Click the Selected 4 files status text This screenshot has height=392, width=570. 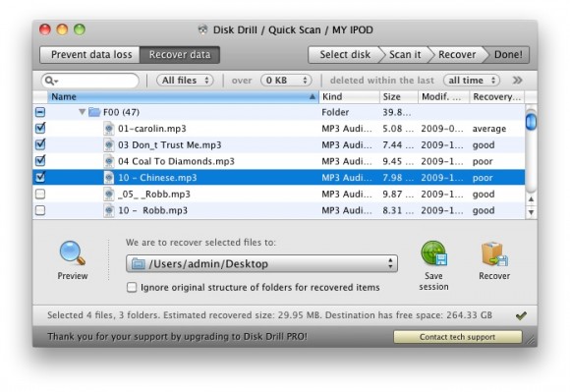pos(269,315)
